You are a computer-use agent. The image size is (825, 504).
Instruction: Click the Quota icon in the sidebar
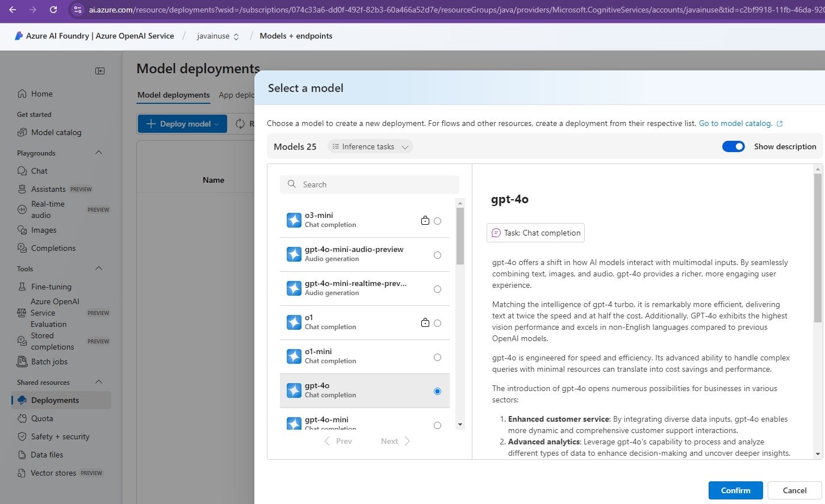pos(22,418)
